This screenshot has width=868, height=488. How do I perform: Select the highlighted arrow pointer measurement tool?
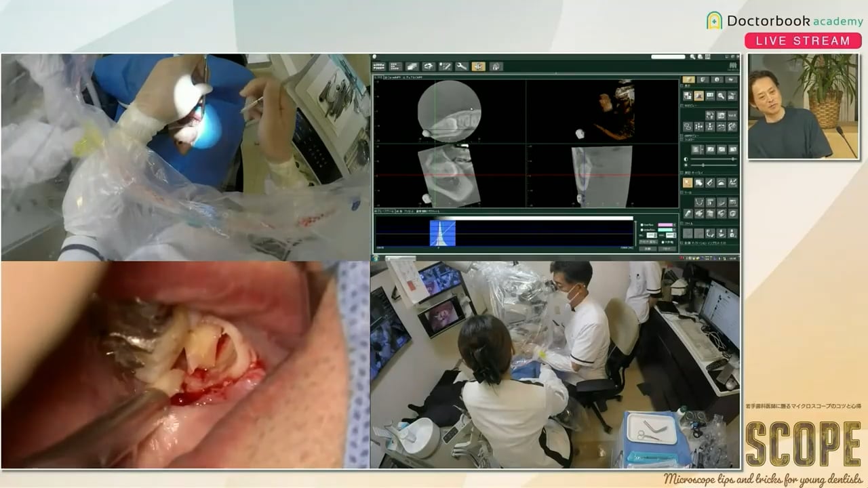[x=688, y=183]
